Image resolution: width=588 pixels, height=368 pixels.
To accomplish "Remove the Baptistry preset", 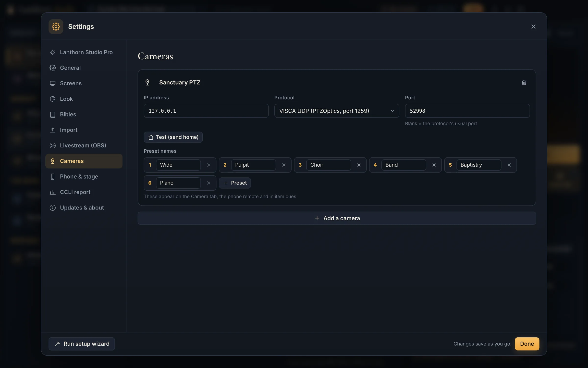I will click(x=509, y=165).
